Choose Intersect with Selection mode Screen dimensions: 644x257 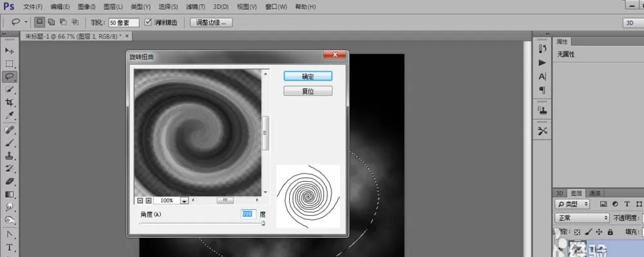pos(75,22)
